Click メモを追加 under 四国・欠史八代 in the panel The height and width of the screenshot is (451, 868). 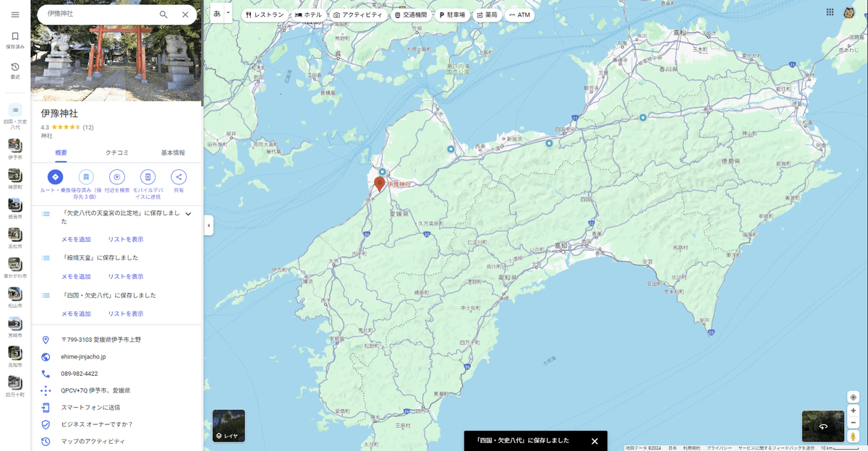tap(76, 314)
